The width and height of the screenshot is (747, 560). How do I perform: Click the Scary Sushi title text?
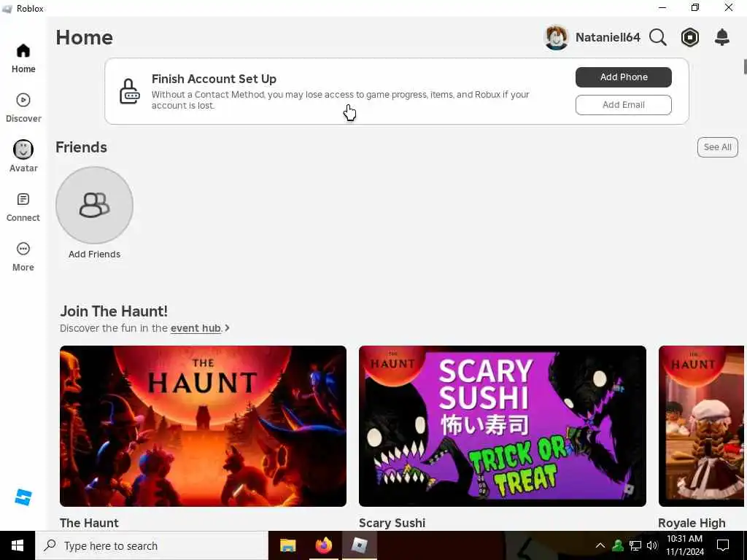392,523
